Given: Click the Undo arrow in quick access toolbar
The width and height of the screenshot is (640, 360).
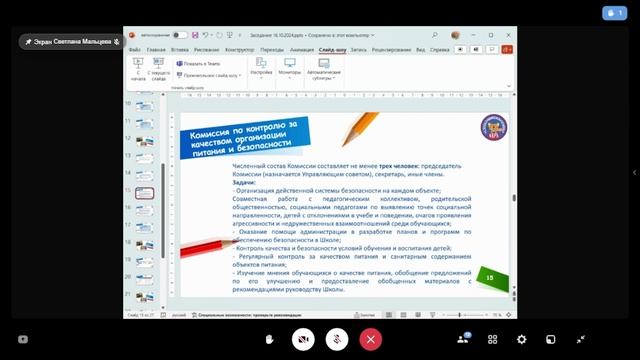Looking at the screenshot, I should [x=205, y=35].
